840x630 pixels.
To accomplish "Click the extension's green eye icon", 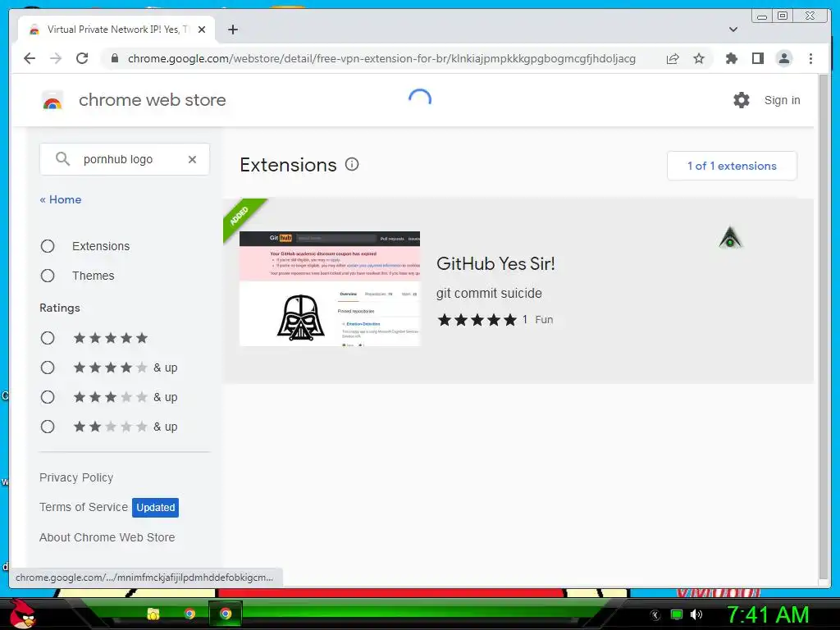I will [x=730, y=238].
